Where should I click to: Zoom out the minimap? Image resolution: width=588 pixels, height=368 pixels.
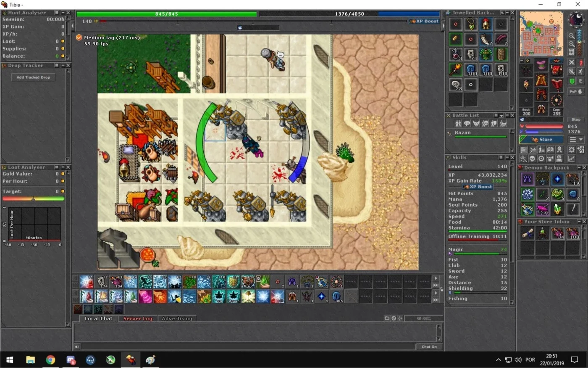[x=572, y=36]
